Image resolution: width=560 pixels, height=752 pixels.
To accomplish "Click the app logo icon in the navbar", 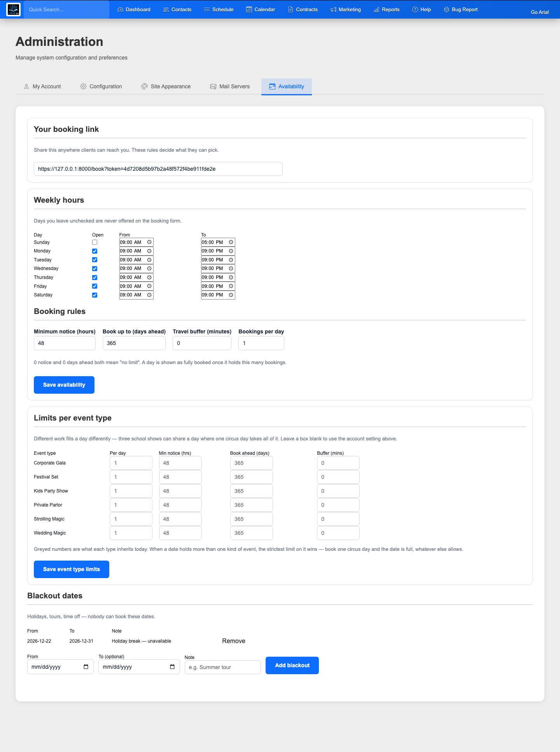I will [x=14, y=9].
